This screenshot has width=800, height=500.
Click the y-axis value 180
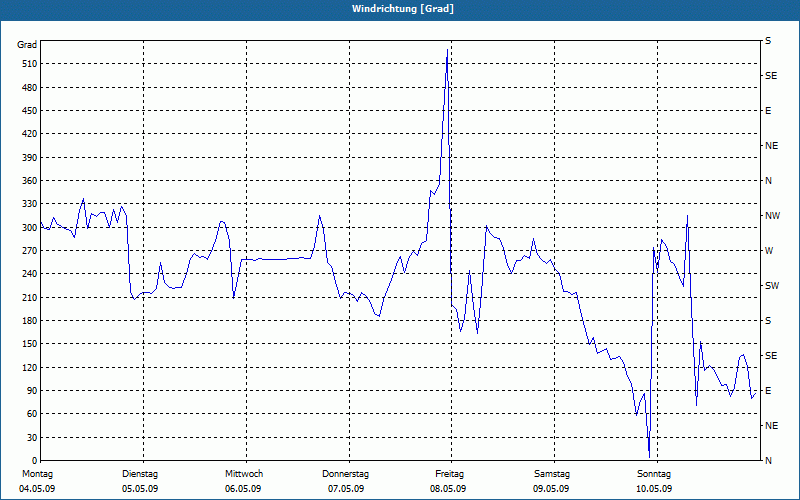[x=29, y=321]
